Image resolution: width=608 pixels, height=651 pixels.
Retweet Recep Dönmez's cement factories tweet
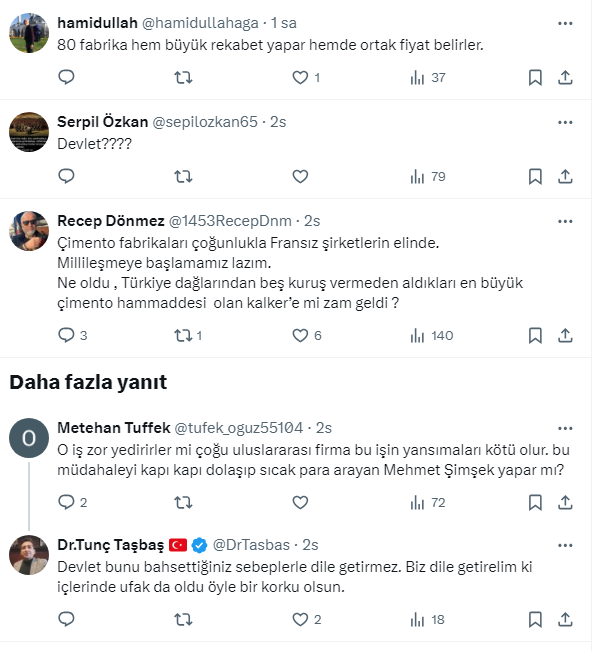183,335
